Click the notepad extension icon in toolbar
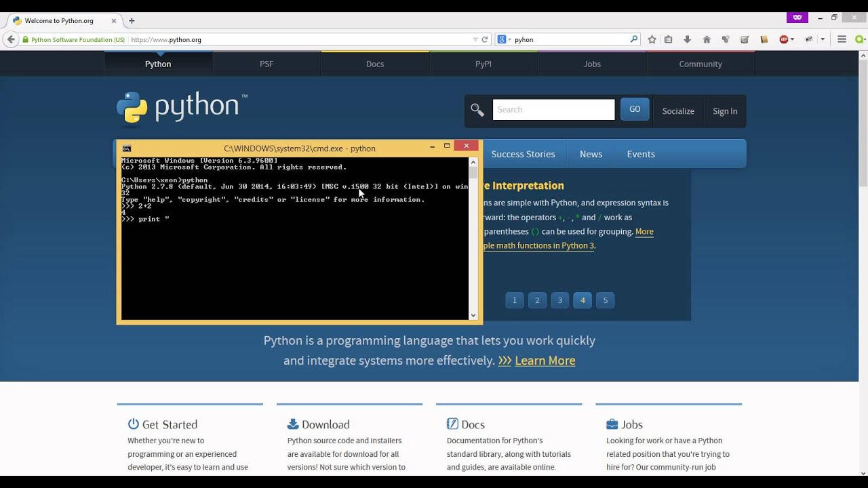 point(745,39)
